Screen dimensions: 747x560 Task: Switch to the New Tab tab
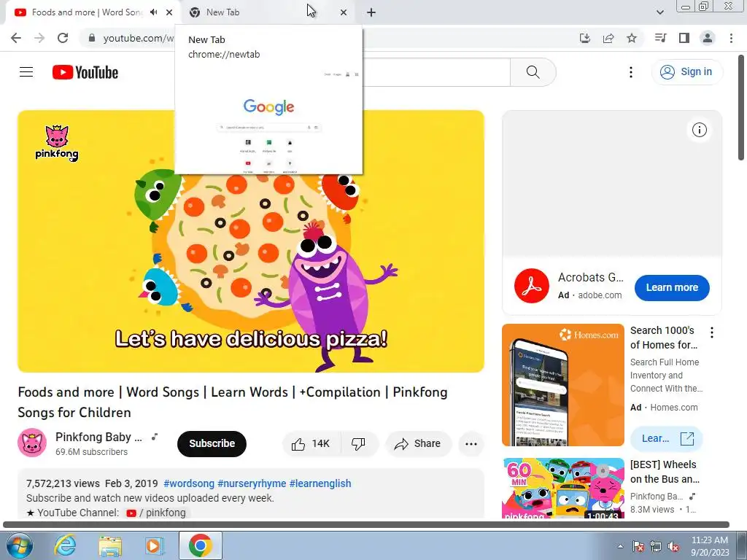tap(267, 12)
